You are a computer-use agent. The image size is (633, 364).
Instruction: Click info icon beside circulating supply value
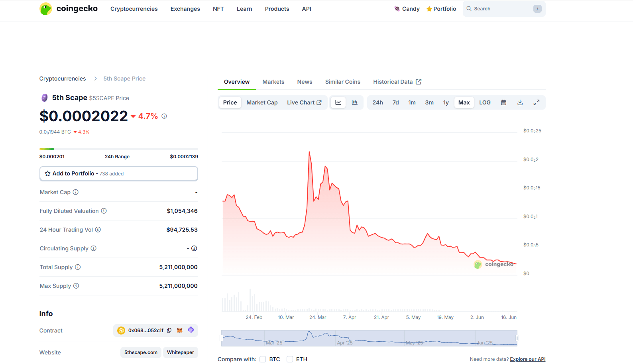pos(194,248)
